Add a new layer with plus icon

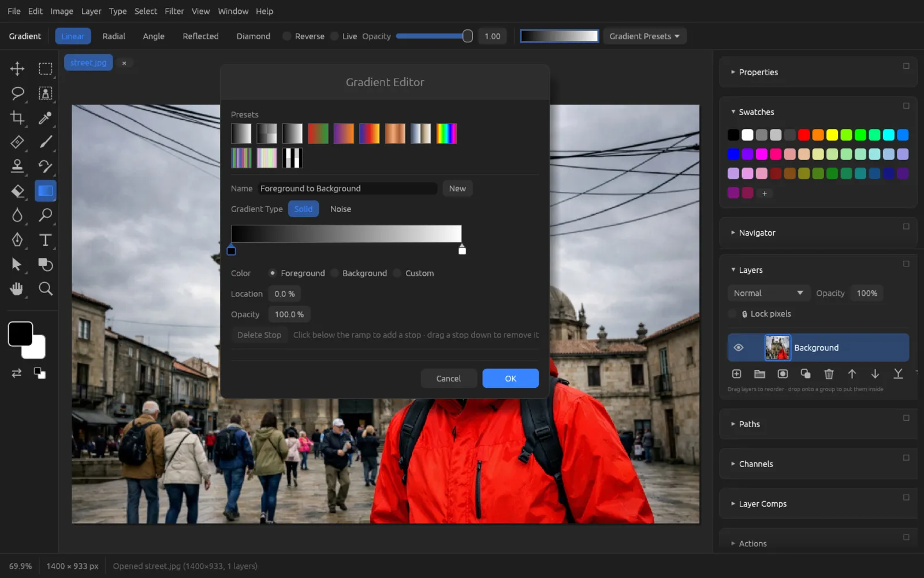pos(736,374)
